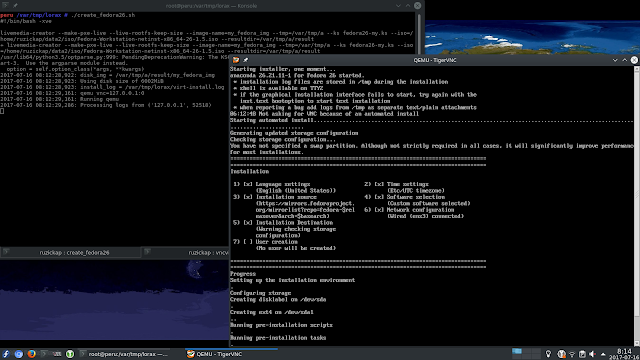The width and height of the screenshot is (640, 360).
Task: Click '1) [x] Language settings' in installer
Action: point(272,184)
